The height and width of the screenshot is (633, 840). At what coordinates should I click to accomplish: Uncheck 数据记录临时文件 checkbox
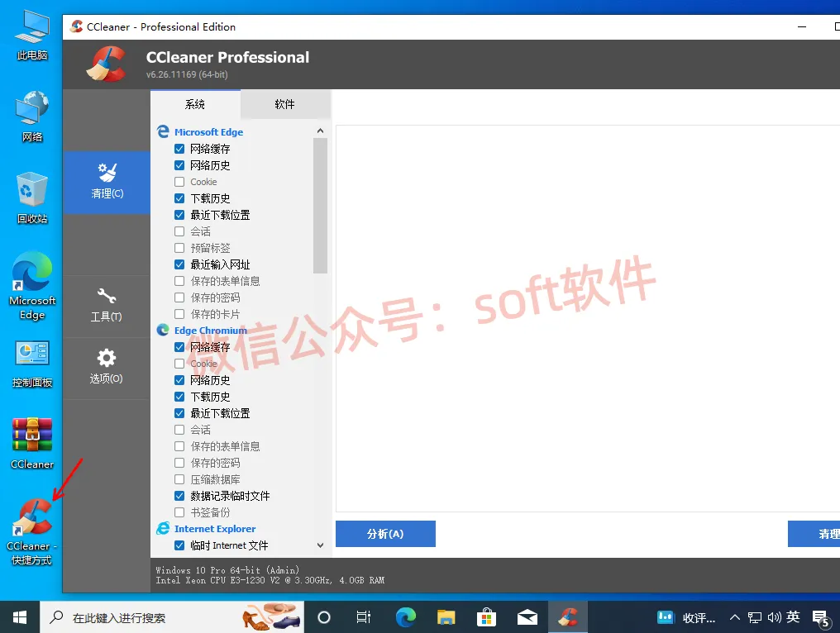coord(179,496)
